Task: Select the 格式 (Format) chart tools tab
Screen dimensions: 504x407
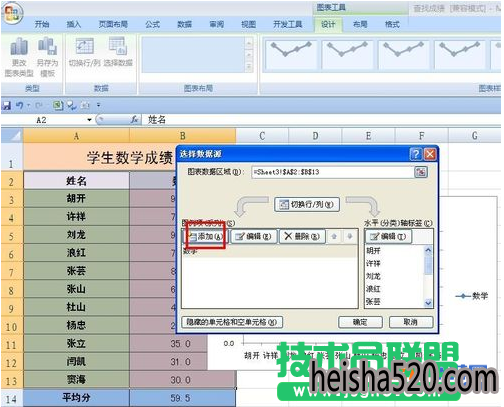Action: tap(392, 24)
